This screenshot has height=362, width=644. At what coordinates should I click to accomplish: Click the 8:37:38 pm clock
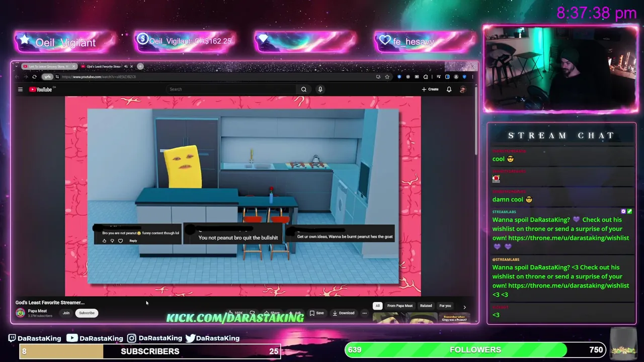(597, 13)
